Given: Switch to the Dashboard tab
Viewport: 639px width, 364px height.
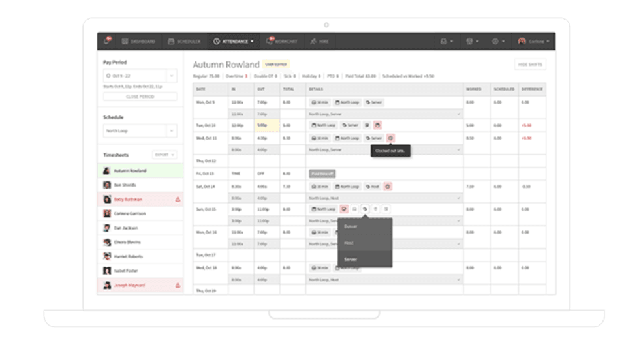Looking at the screenshot, I should point(138,41).
